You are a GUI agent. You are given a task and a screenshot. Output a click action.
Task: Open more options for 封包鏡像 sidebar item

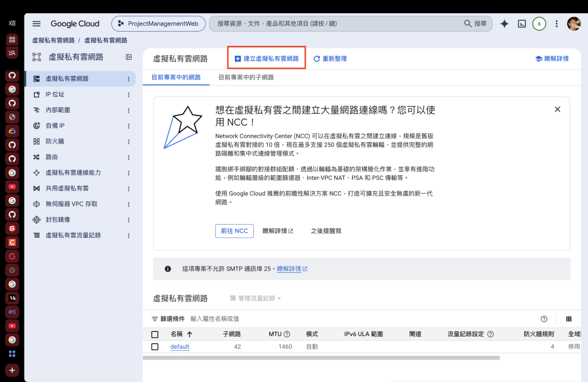pos(129,220)
